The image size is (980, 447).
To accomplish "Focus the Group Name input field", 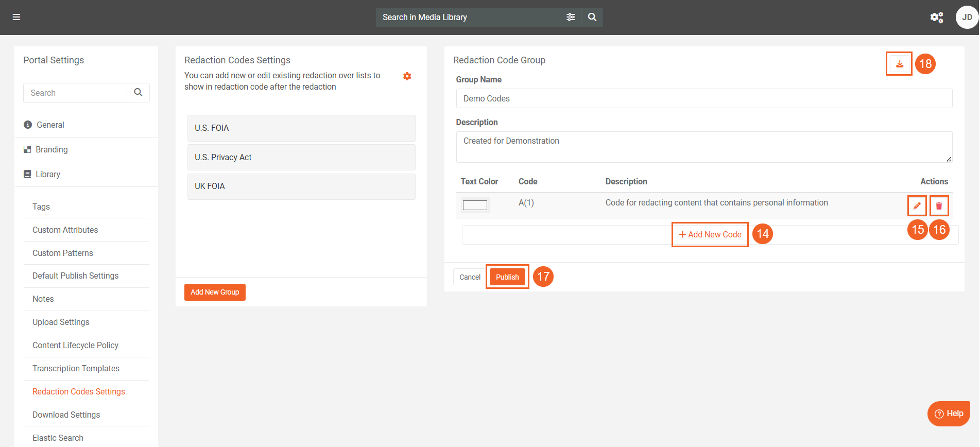I will (x=703, y=98).
